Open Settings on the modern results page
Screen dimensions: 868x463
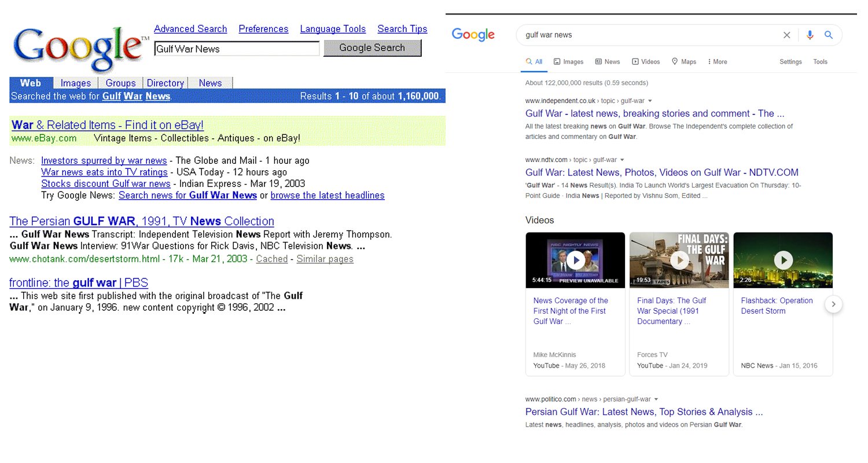point(790,62)
